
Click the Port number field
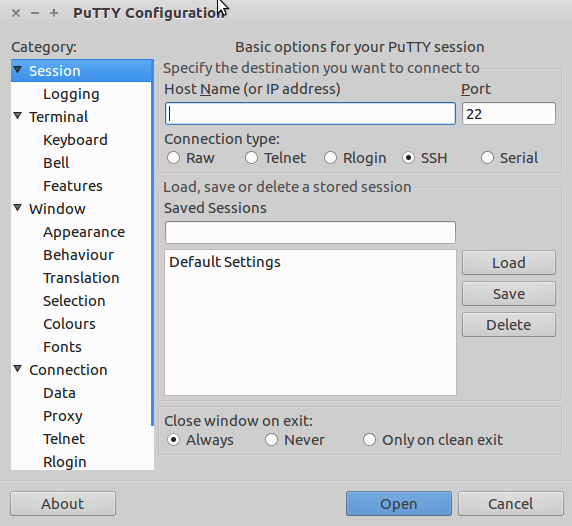pos(509,114)
